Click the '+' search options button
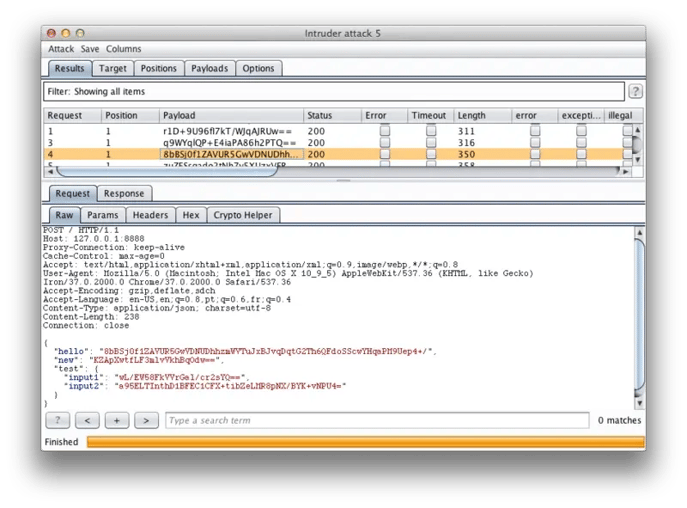687x508 pixels. tap(117, 421)
